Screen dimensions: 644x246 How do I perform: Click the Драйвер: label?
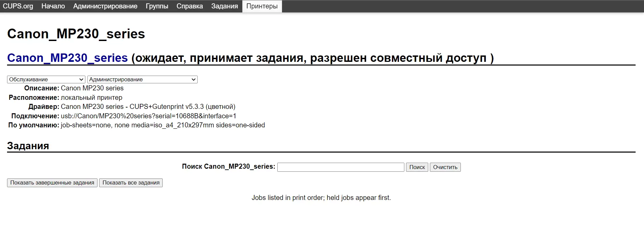(44, 107)
